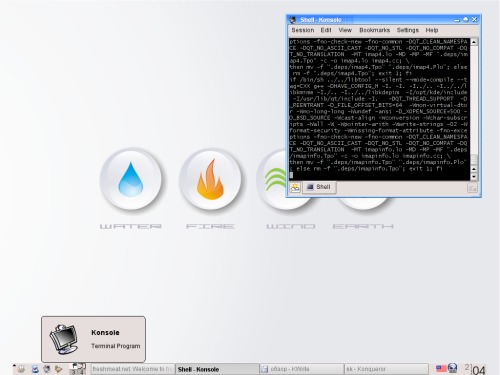Image resolution: width=500 pixels, height=375 pixels.
Task: Open the K menu launcher in the panel
Action: 21,369
